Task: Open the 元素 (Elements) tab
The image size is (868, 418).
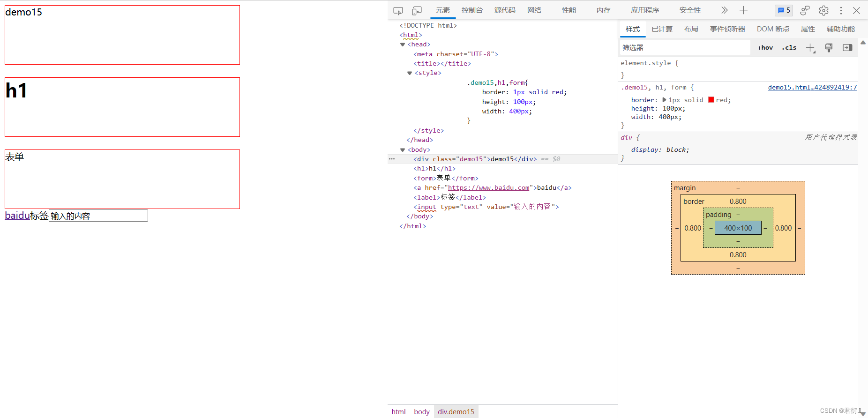Action: pyautogui.click(x=442, y=10)
